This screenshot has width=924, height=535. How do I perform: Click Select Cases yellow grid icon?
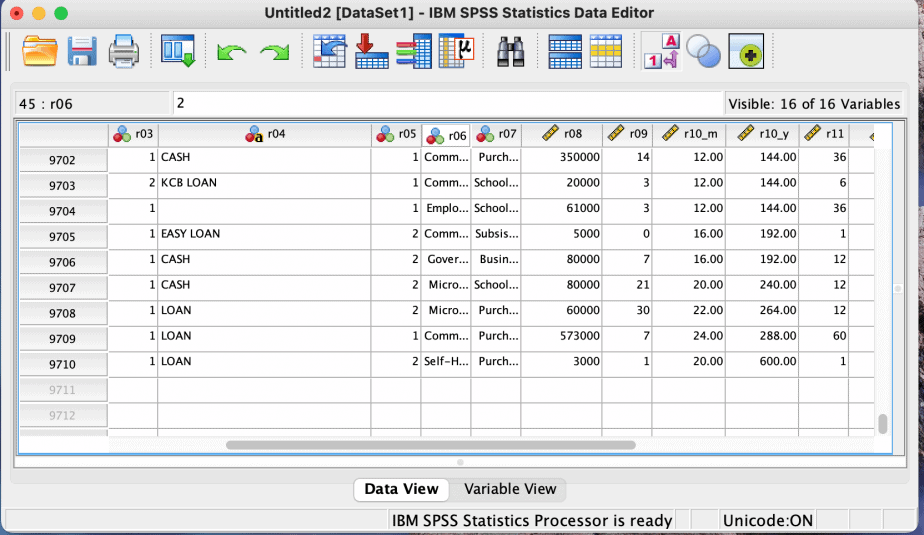[x=606, y=52]
